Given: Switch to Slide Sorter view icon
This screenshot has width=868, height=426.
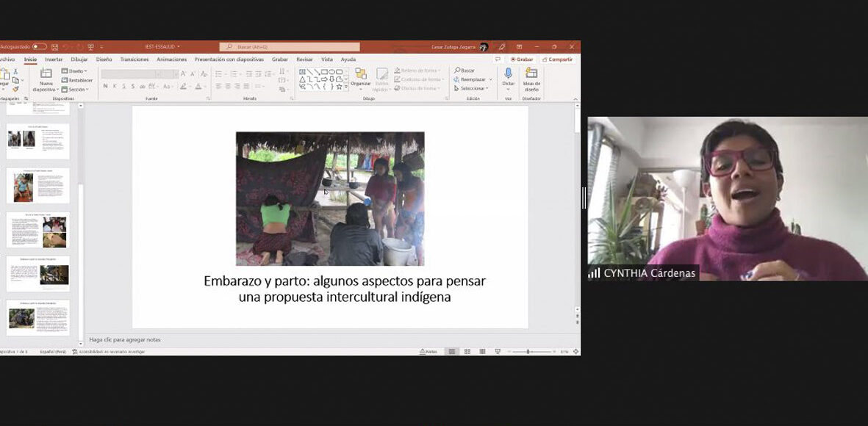Looking at the screenshot, I should coord(467,351).
